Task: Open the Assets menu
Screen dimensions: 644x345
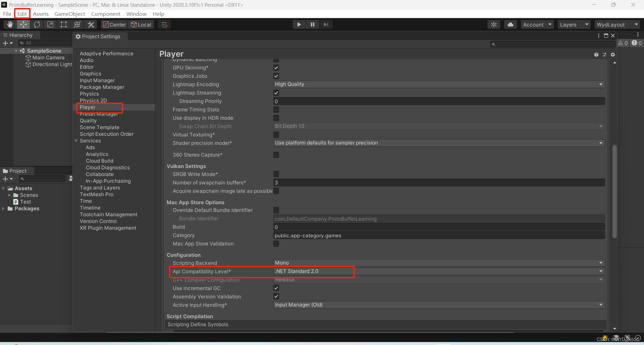Action: (x=41, y=14)
